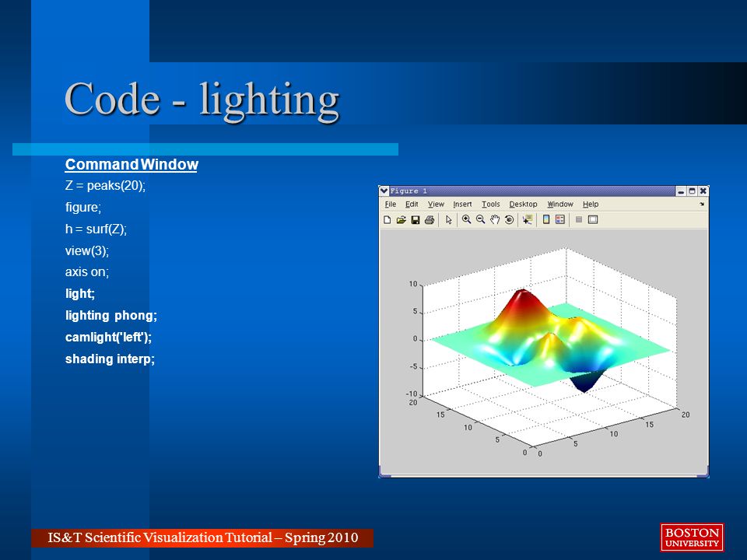Image resolution: width=747 pixels, height=560 pixels.
Task: Click the 'view(3);' code line
Action: click(87, 250)
